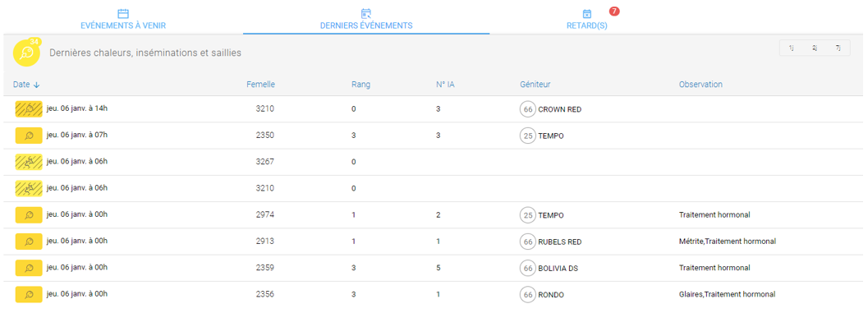Image resolution: width=868 pixels, height=313 pixels.
Task: Click the 66 badge next to RONDO
Action: coord(527,295)
